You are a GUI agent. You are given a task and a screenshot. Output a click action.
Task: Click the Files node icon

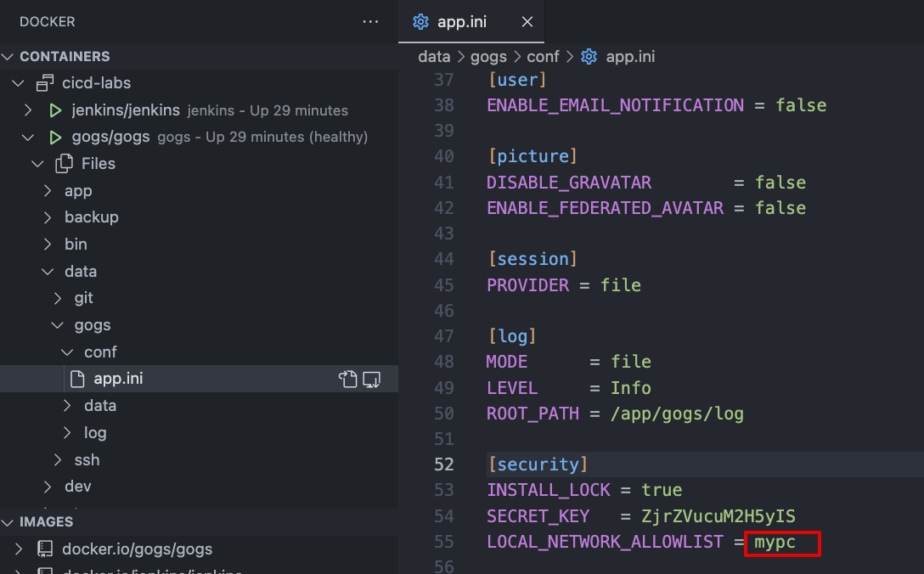point(65,164)
